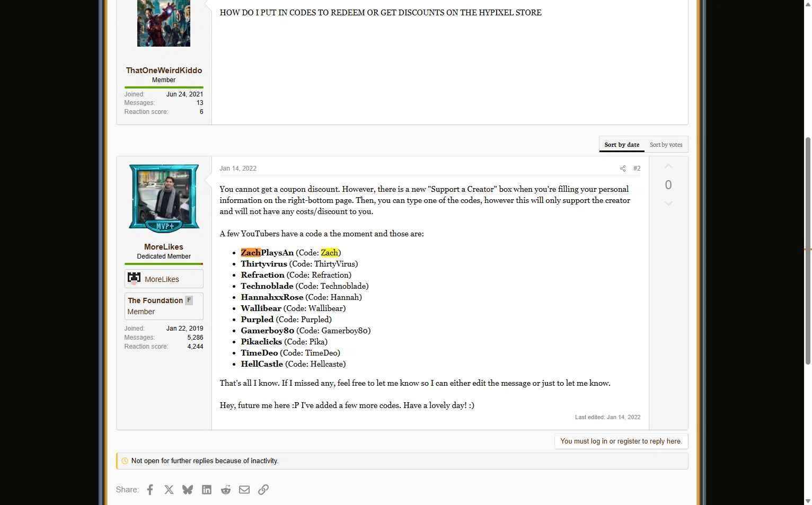Open MoreLikes username link
812x505 pixels.
(x=164, y=247)
